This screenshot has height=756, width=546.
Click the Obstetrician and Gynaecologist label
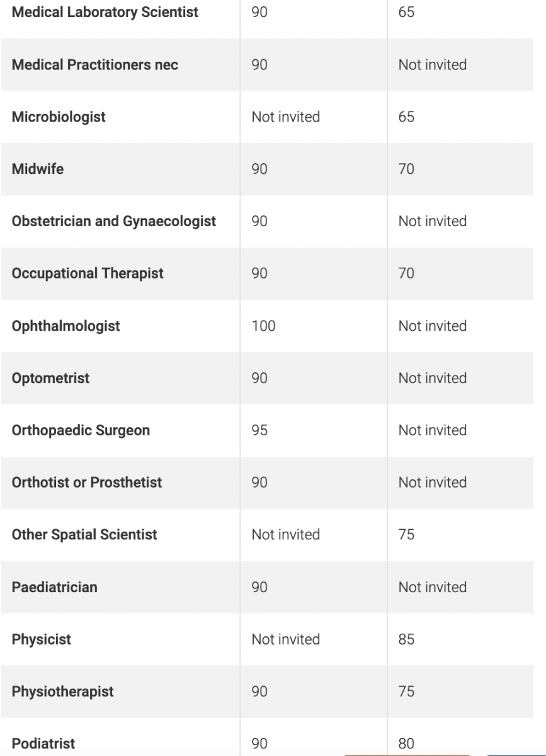[x=114, y=221]
